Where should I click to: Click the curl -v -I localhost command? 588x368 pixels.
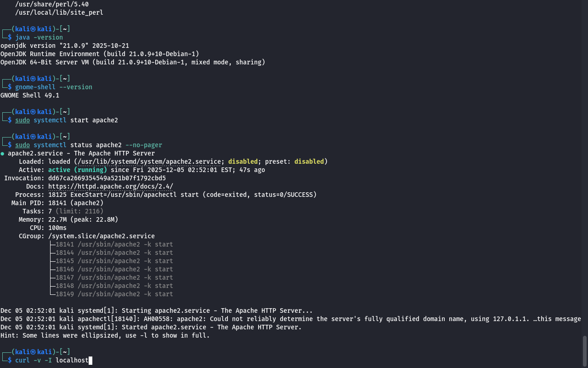point(51,360)
